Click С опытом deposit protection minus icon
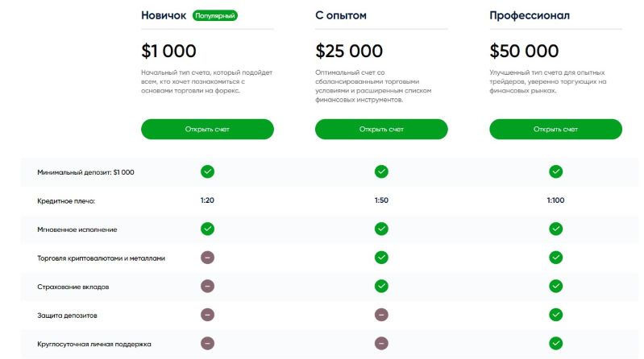 [x=381, y=315]
